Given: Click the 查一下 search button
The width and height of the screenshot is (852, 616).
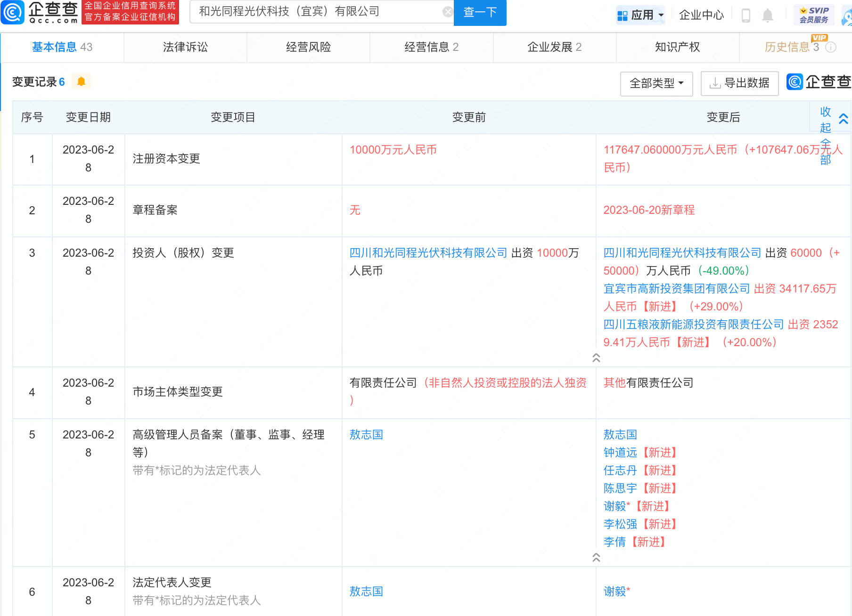Looking at the screenshot, I should (x=480, y=12).
